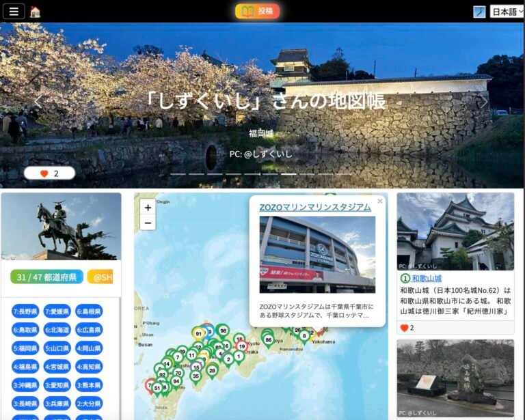Go to previous banner slide arrow
Viewport: 525px width, 420px height.
(x=38, y=102)
